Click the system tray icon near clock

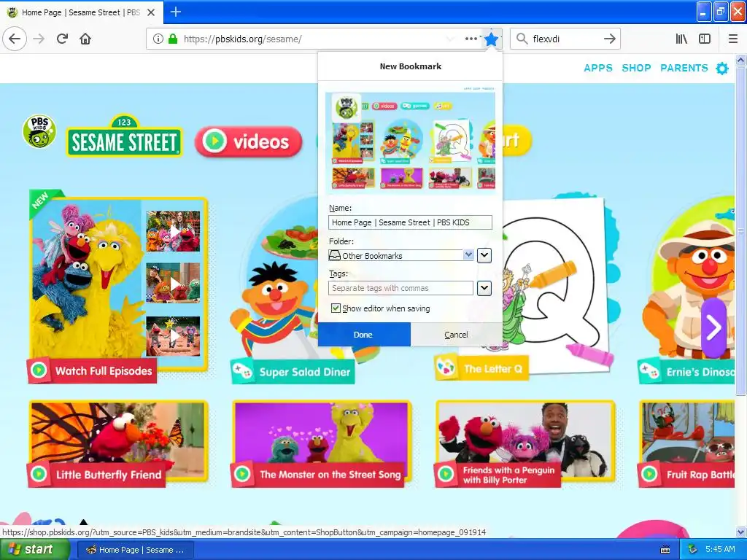point(693,550)
